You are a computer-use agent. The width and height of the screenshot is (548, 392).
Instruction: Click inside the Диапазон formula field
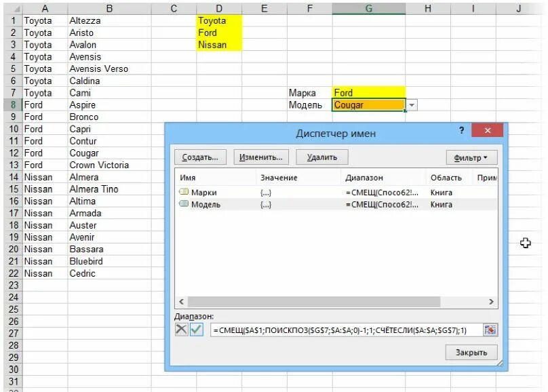pos(346,330)
